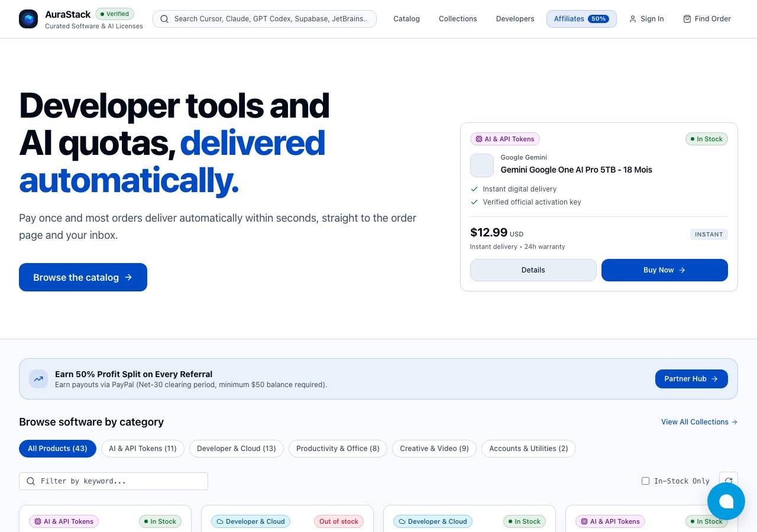Click the Filter by keyword field
Image resolution: width=757 pixels, height=532 pixels.
tap(114, 481)
